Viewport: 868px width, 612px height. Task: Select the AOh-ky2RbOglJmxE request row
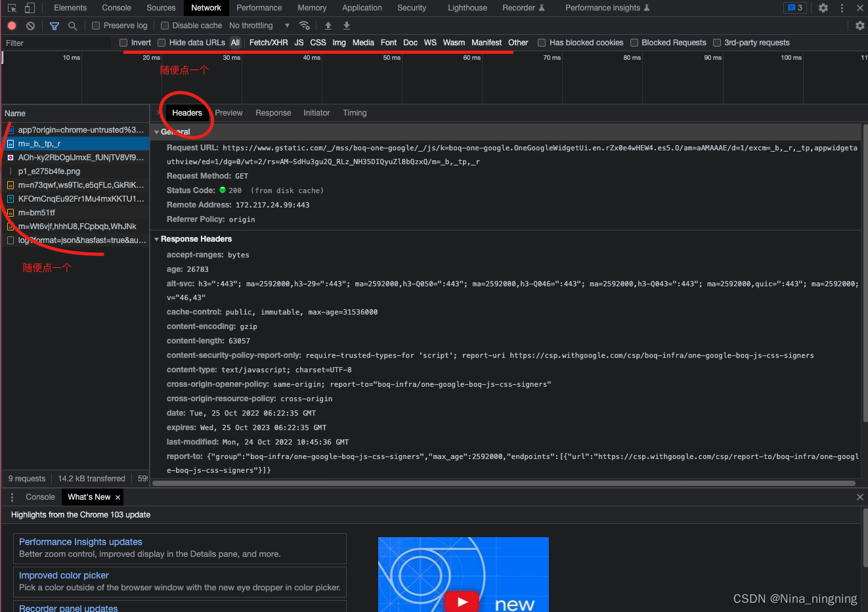[x=76, y=158]
